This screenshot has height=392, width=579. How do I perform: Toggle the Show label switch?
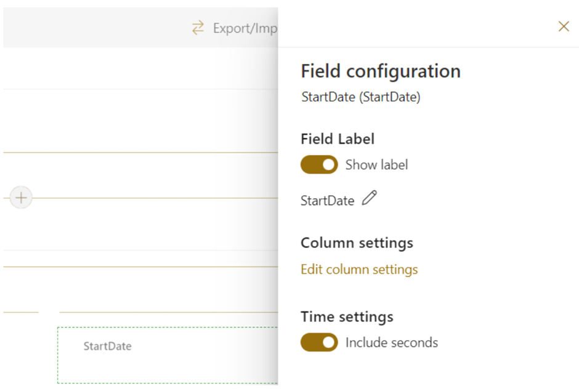(319, 165)
